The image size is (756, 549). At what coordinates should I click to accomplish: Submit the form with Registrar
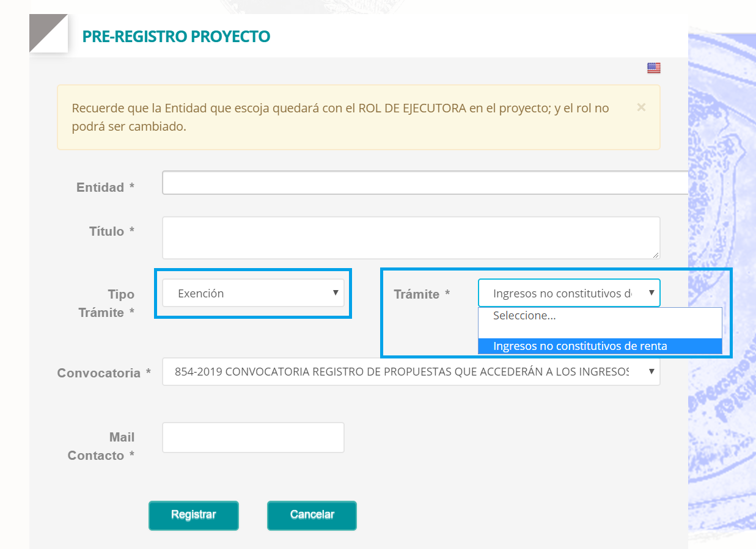193,515
